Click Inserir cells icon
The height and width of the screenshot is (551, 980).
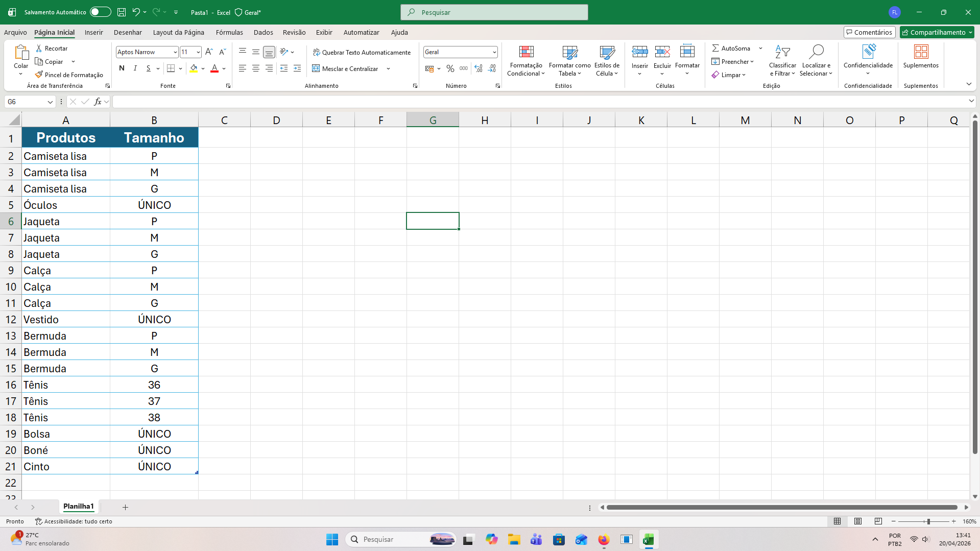(639, 52)
